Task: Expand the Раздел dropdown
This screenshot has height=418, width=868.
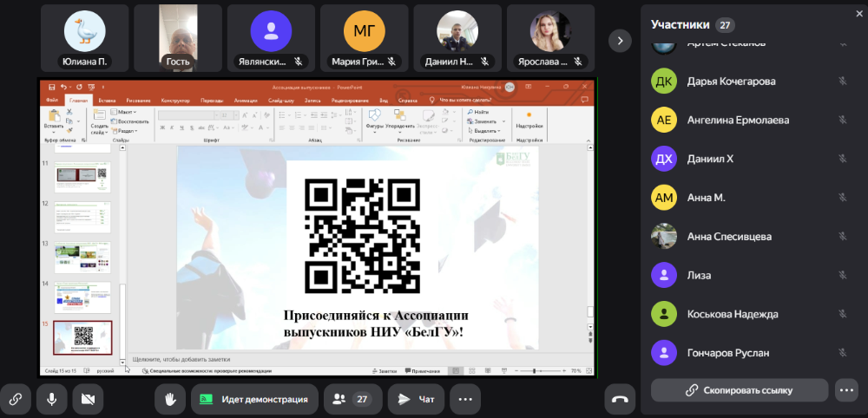Action: point(126,131)
